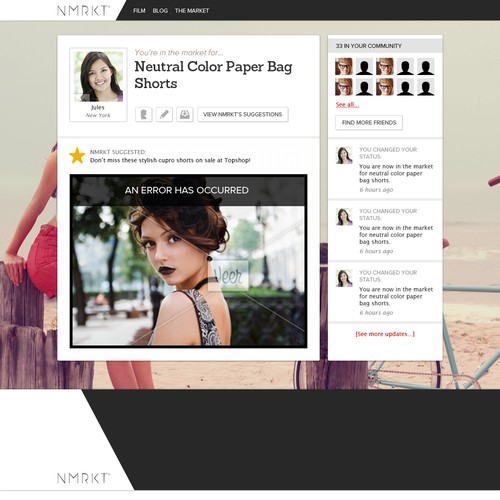Click avatar beside first status update
Viewport: 500px width, 500px height.
pos(344,155)
